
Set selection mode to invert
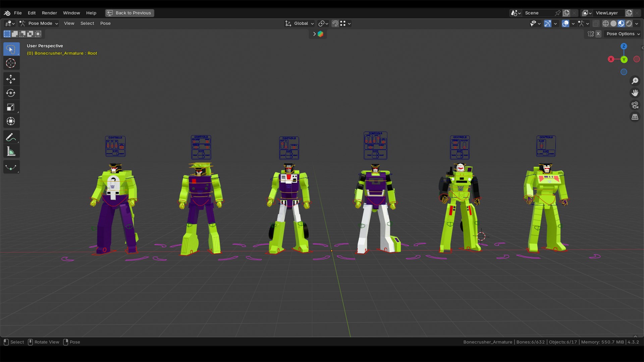tap(30, 34)
